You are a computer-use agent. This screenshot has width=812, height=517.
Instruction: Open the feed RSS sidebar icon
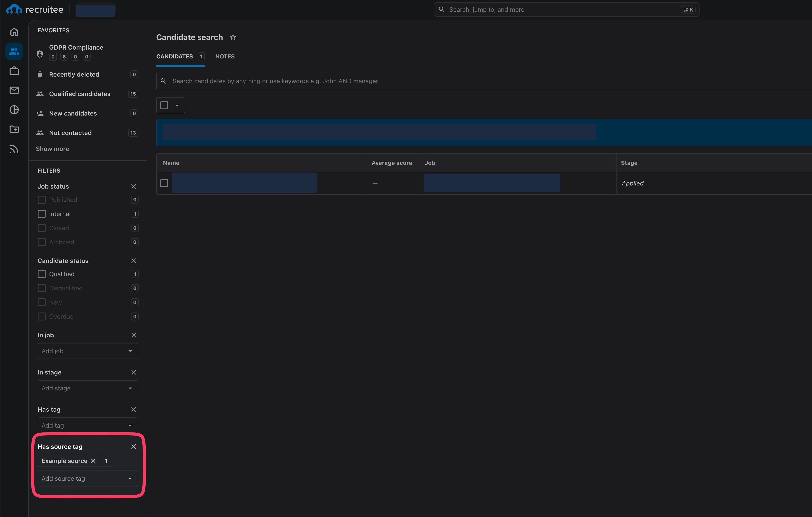tap(14, 149)
